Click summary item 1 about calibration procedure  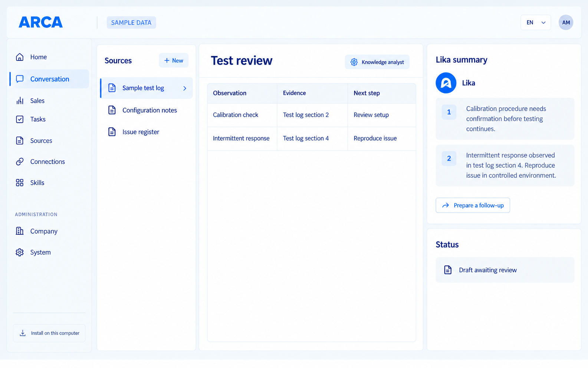(505, 119)
